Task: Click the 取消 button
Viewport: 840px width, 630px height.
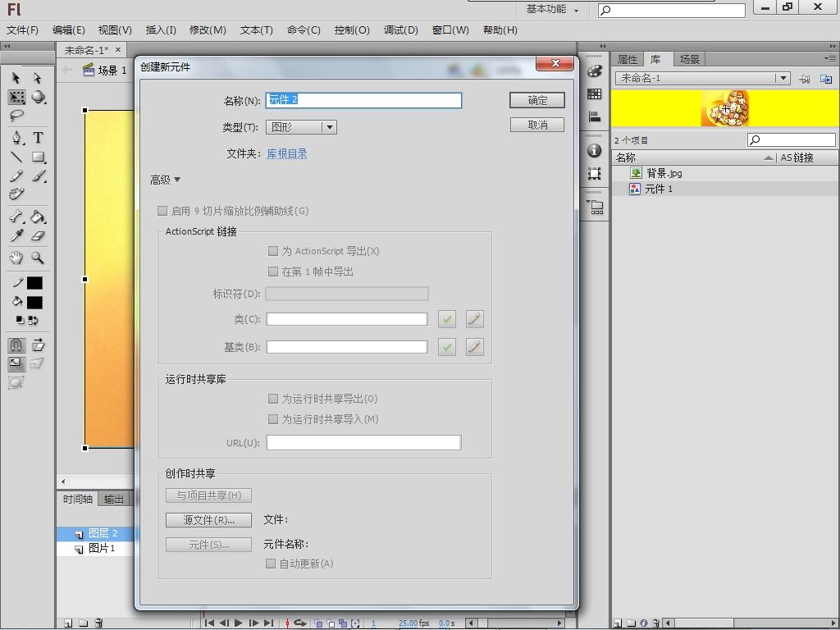Action: click(x=537, y=125)
